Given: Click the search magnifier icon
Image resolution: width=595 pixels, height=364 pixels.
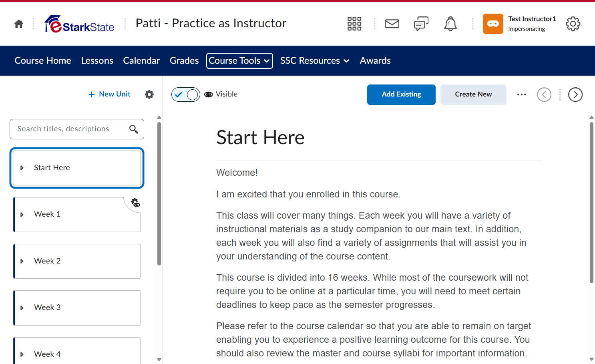Looking at the screenshot, I should [134, 129].
